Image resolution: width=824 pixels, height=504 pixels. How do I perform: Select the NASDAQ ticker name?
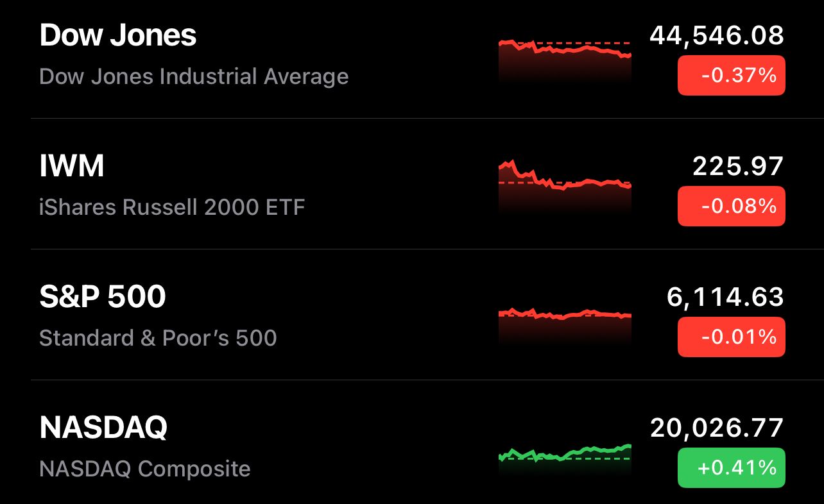(x=103, y=428)
